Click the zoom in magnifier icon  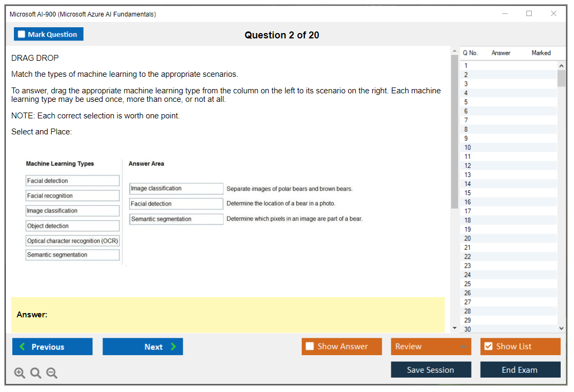[x=20, y=373]
